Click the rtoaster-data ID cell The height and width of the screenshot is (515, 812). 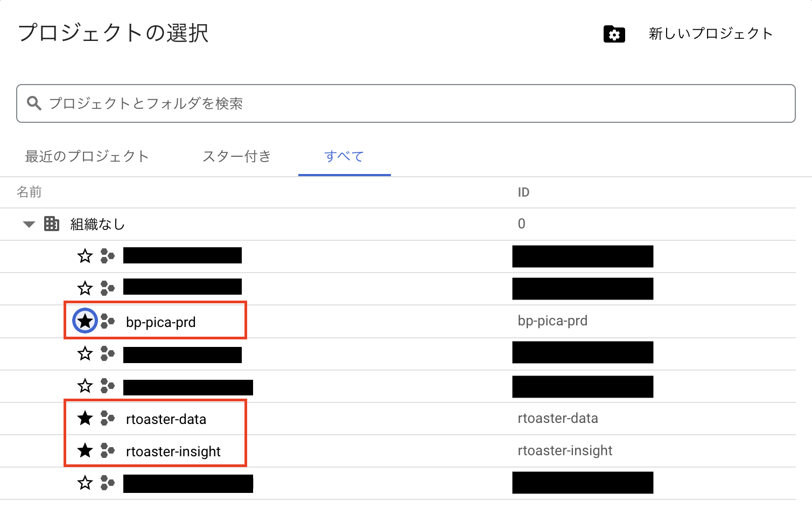pos(558,418)
